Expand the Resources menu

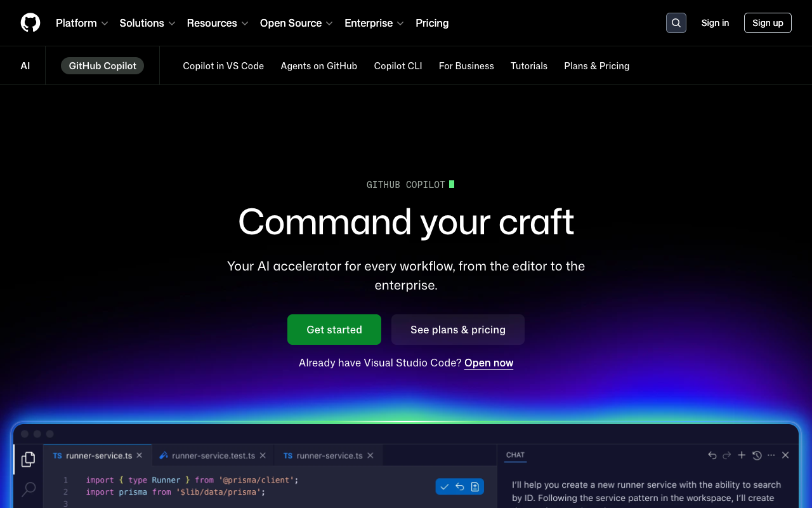coord(218,23)
